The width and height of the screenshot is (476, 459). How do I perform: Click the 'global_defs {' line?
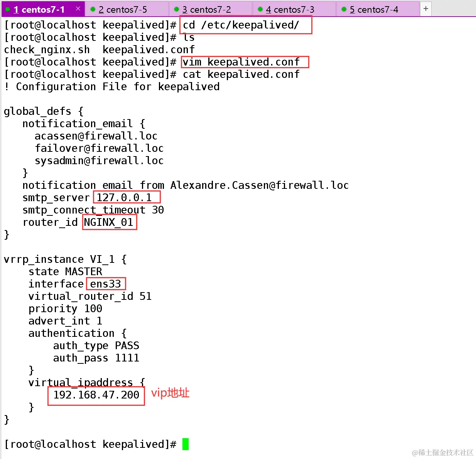(x=44, y=111)
